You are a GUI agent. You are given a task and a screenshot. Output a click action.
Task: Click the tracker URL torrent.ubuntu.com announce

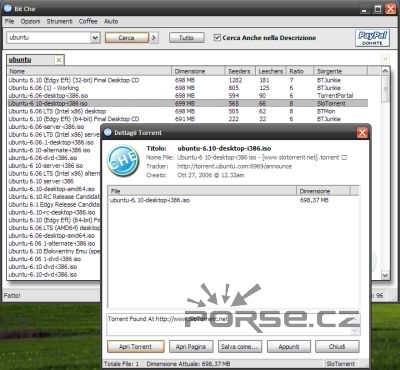coord(234,166)
